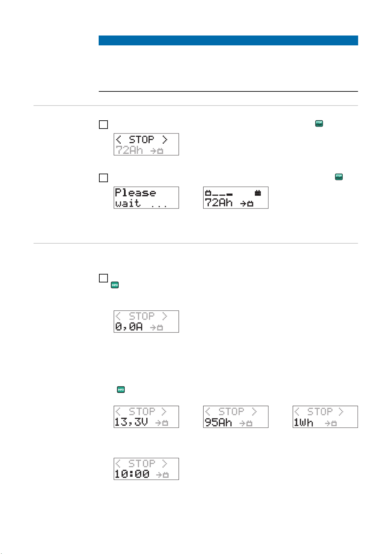Click the INFO icon above the 13,3V display

(121, 390)
